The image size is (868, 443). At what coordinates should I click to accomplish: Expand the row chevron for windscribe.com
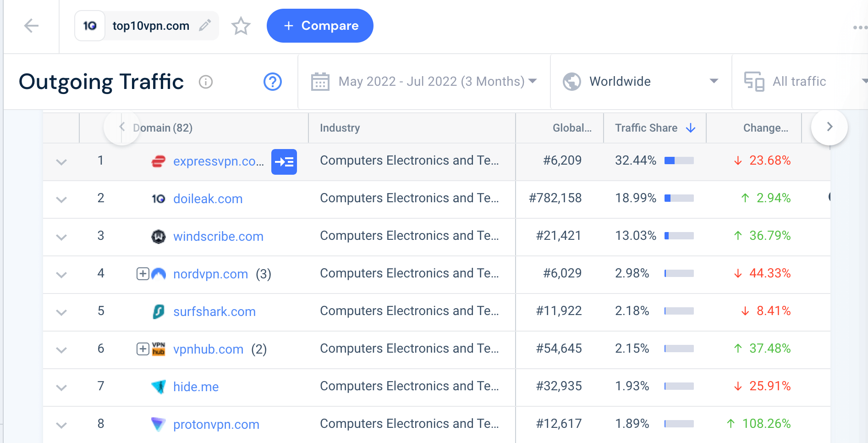pos(61,237)
